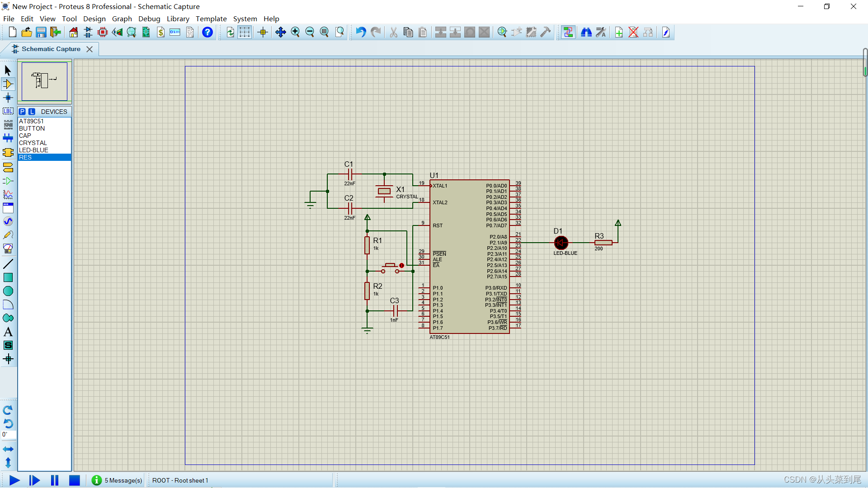
Task: Open Library manager with L button
Action: click(32, 112)
